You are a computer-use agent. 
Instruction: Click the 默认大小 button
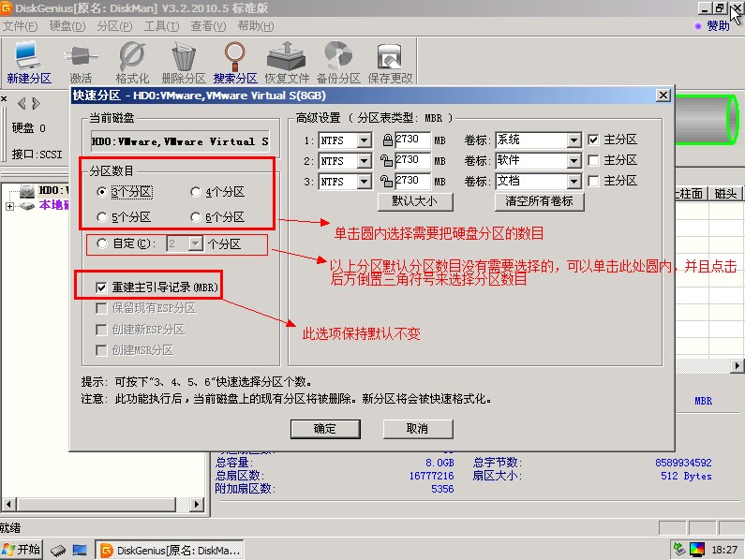point(415,201)
